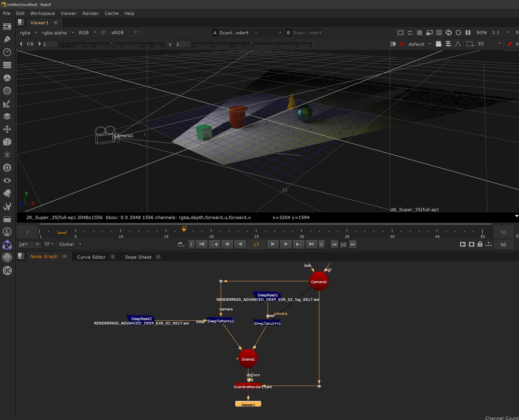Jump to the first frame
The image size is (519, 420).
click(x=202, y=244)
